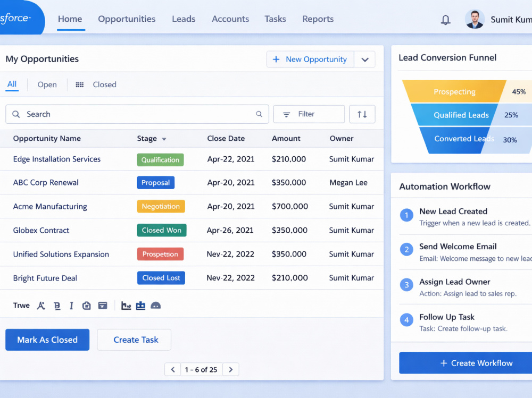532x398 pixels.
Task: Click the bar chart toolbar icon
Action: (140, 306)
